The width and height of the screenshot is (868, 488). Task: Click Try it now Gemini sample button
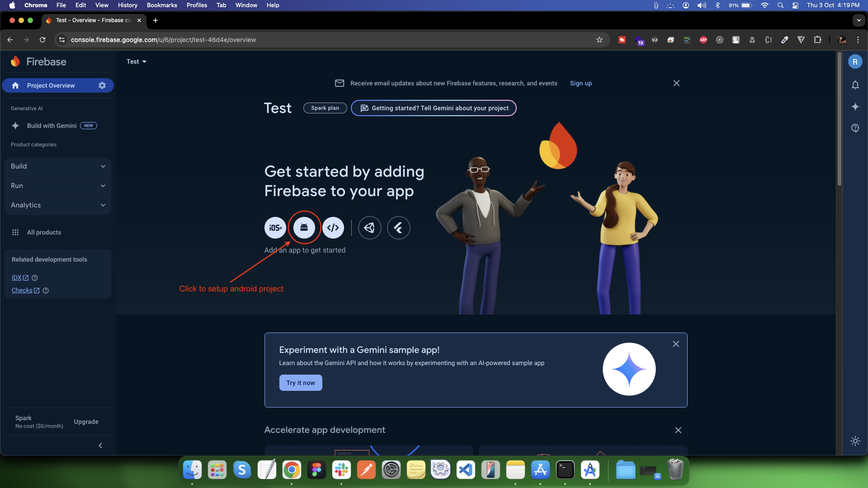coord(301,383)
